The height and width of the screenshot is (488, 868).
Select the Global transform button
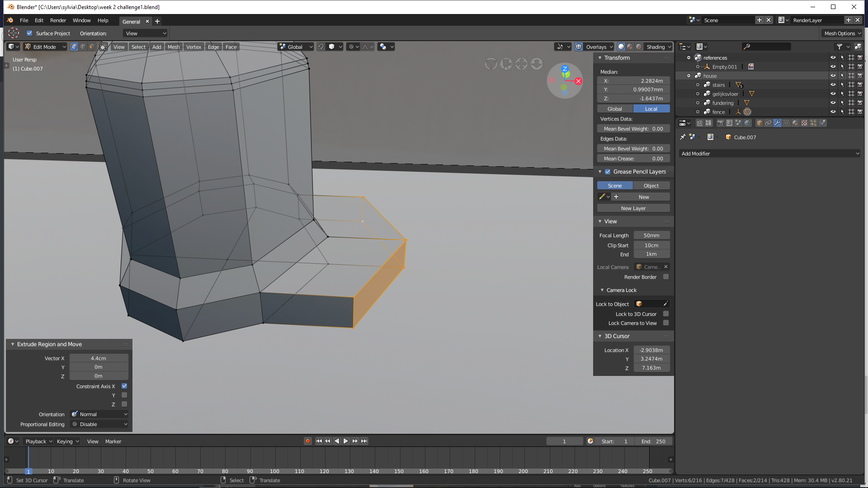pyautogui.click(x=615, y=109)
